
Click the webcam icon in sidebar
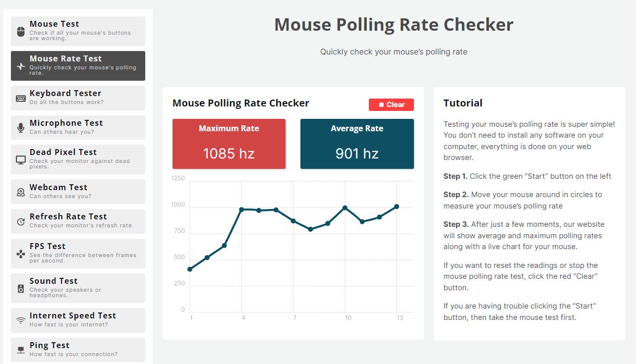21,192
